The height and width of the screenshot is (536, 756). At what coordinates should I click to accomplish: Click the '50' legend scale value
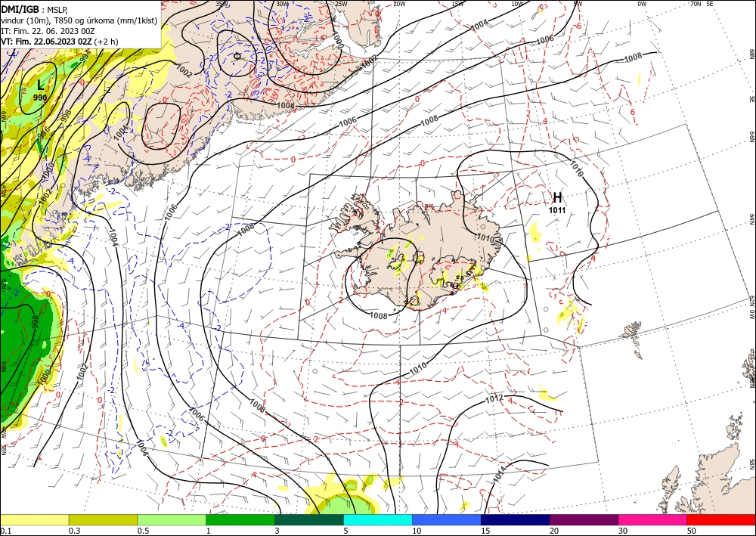tap(692, 531)
